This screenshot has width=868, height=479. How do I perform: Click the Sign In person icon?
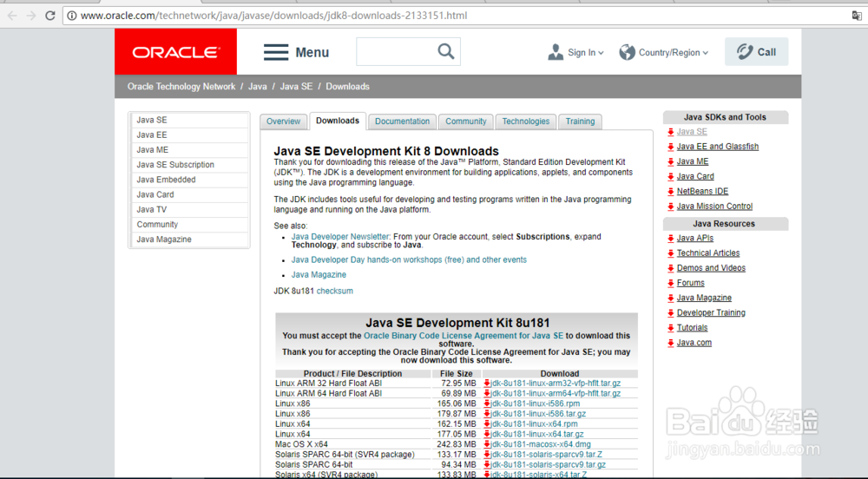pyautogui.click(x=556, y=52)
